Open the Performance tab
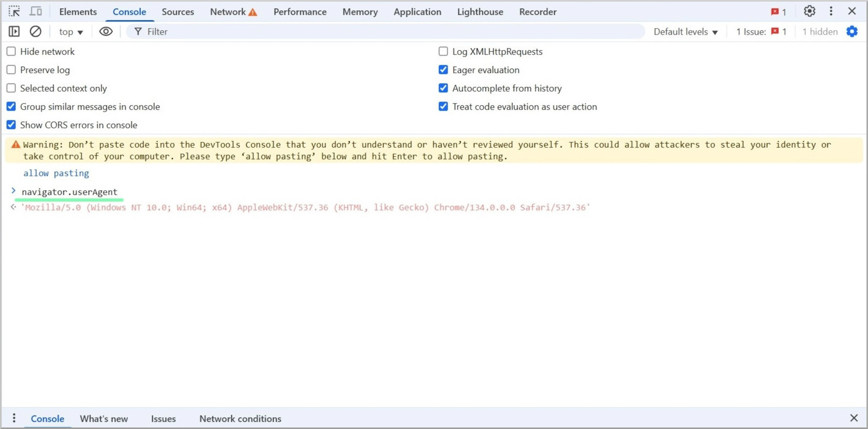868x429 pixels. 300,12
